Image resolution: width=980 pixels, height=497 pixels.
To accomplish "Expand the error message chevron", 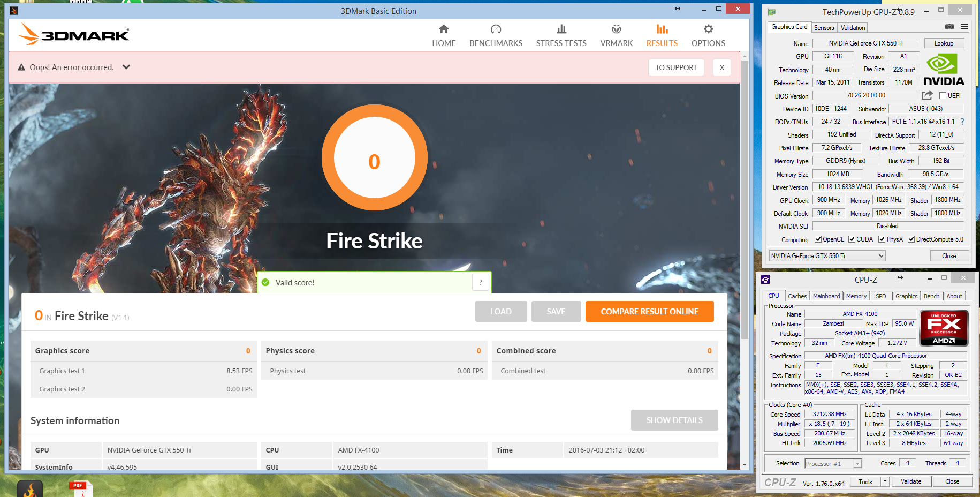I will tap(126, 67).
